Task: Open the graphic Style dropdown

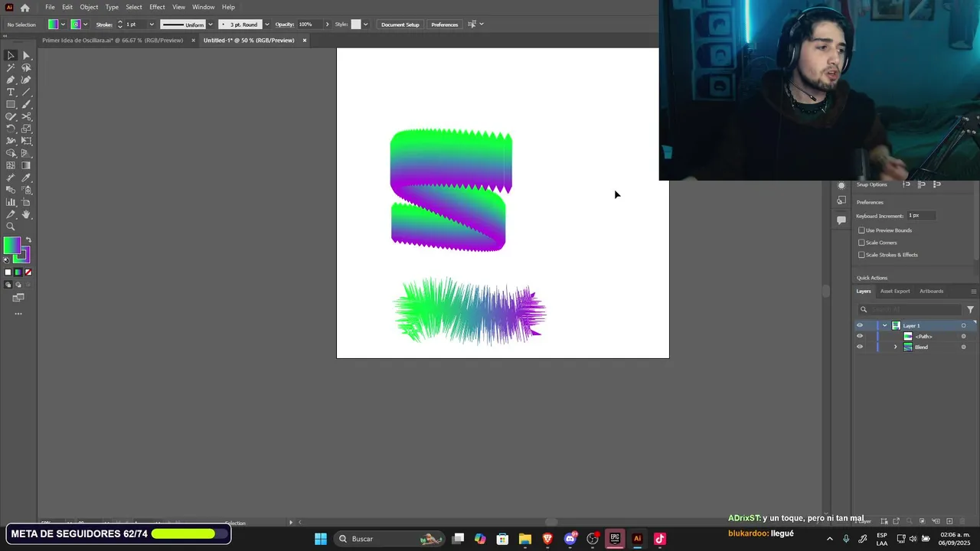Action: 365,24
